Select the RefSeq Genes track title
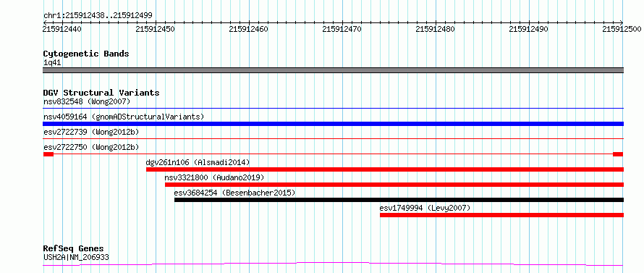This screenshot has width=644, height=273. coord(73,249)
